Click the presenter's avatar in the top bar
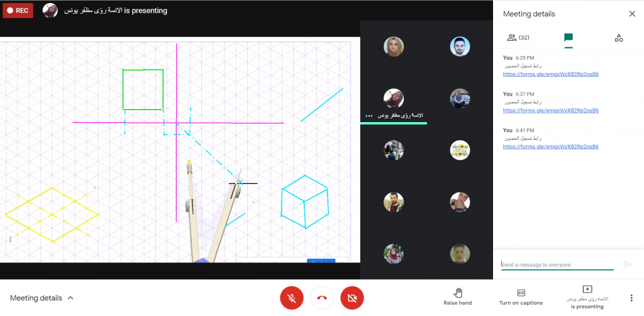The width and height of the screenshot is (644, 316). click(x=50, y=11)
